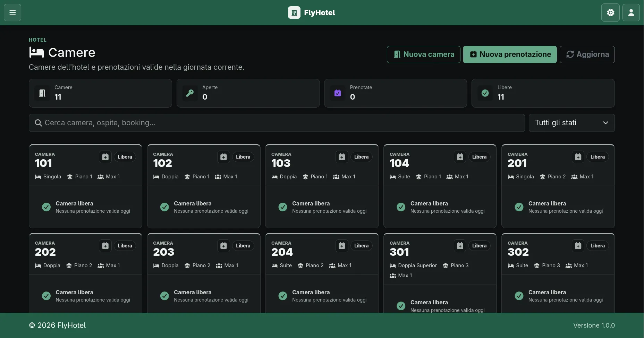Click the Libera badge on room 102
The height and width of the screenshot is (338, 644).
pos(243,157)
